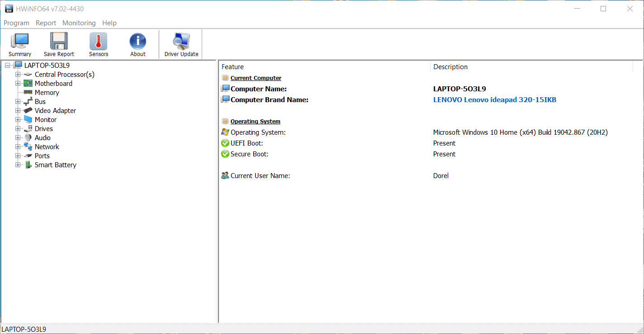Open the Summary toolbar icon

[20, 41]
